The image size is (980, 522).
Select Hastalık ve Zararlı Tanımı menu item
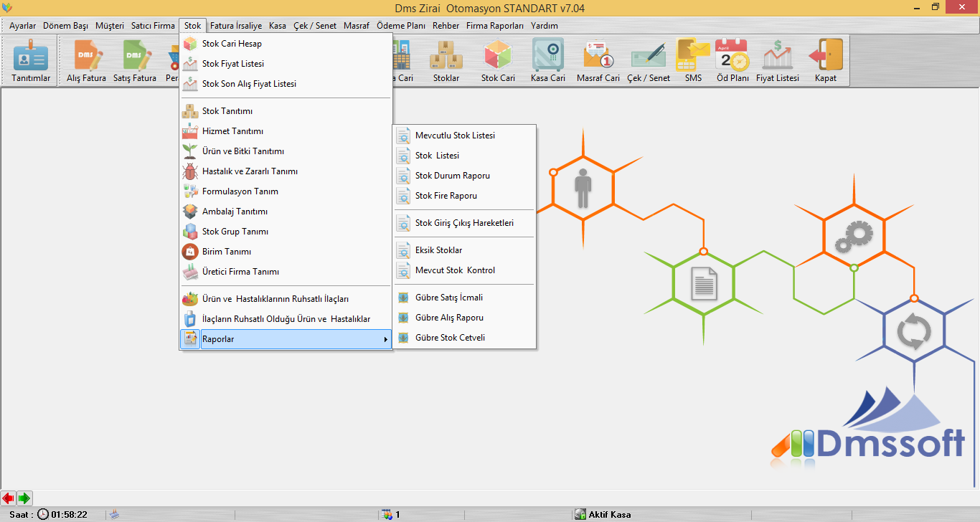(249, 171)
